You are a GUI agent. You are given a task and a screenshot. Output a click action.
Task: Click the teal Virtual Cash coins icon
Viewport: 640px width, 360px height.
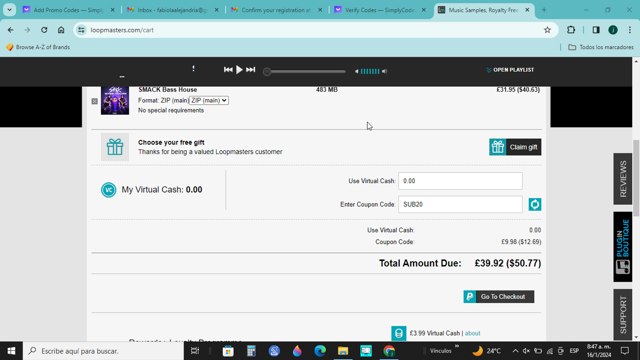[398, 333]
